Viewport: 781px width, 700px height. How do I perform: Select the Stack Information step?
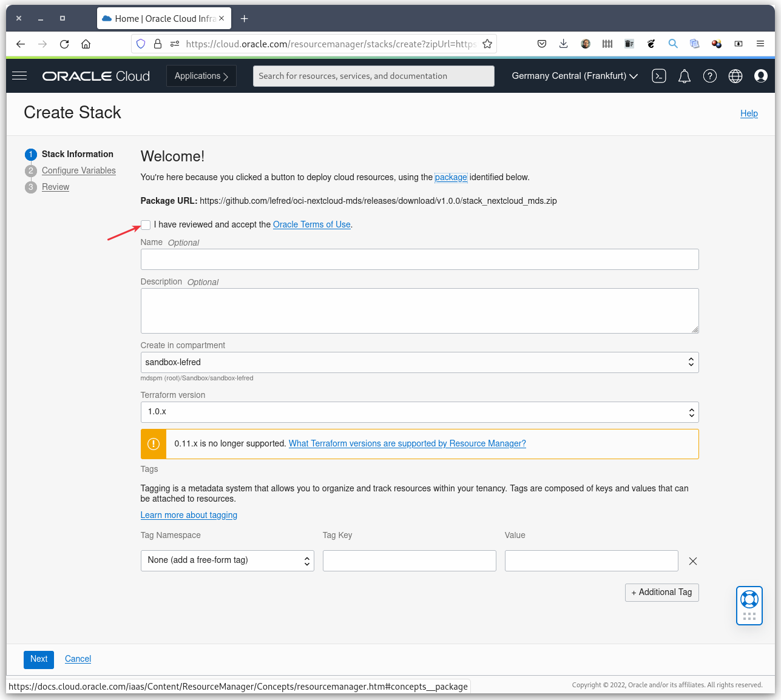point(78,154)
